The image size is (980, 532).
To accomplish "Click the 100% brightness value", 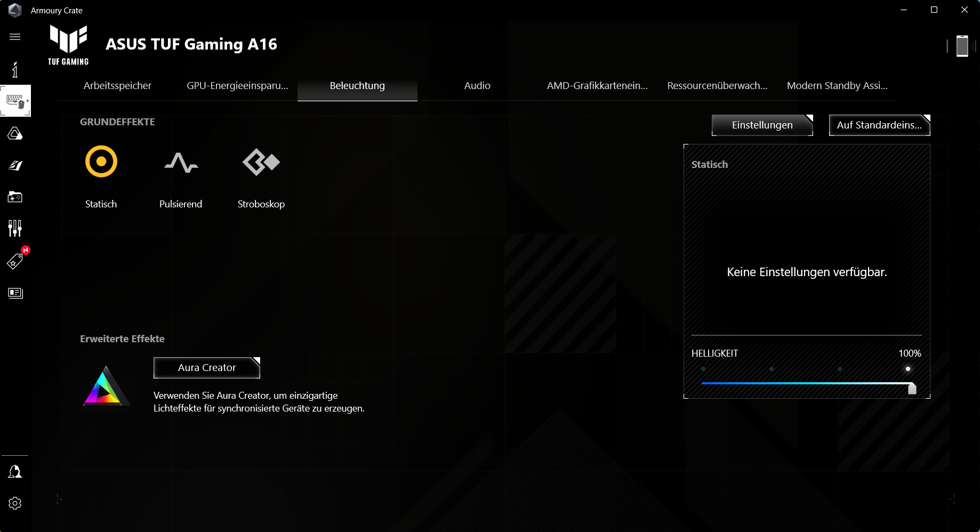I will pos(910,353).
